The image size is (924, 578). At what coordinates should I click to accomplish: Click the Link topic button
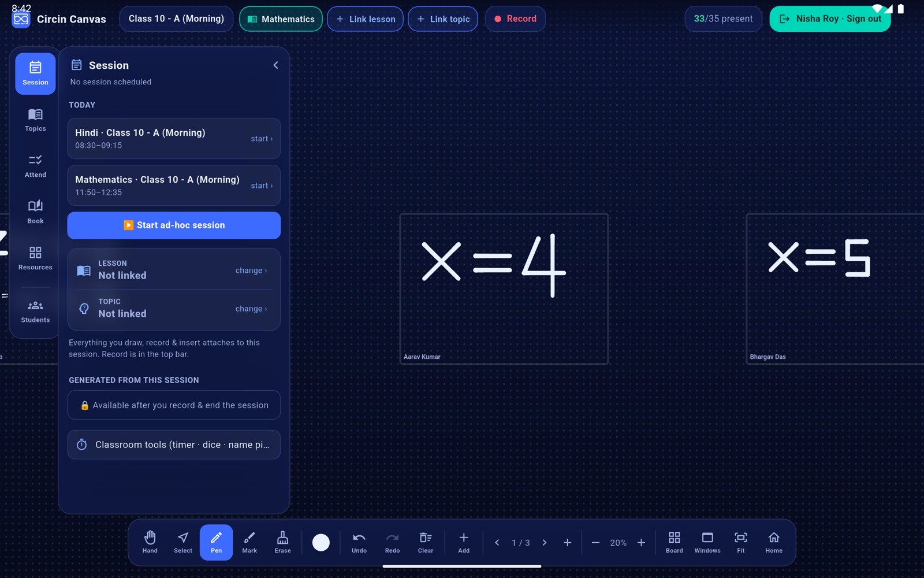[x=443, y=19]
